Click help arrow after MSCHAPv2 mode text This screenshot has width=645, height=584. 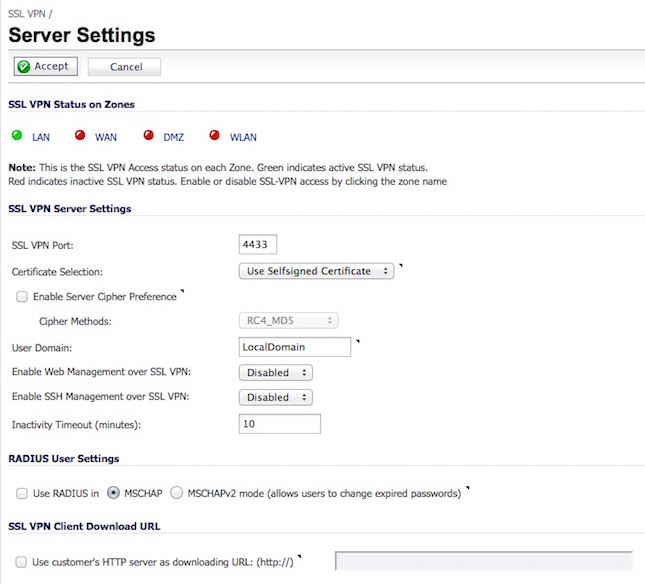pyautogui.click(x=468, y=488)
